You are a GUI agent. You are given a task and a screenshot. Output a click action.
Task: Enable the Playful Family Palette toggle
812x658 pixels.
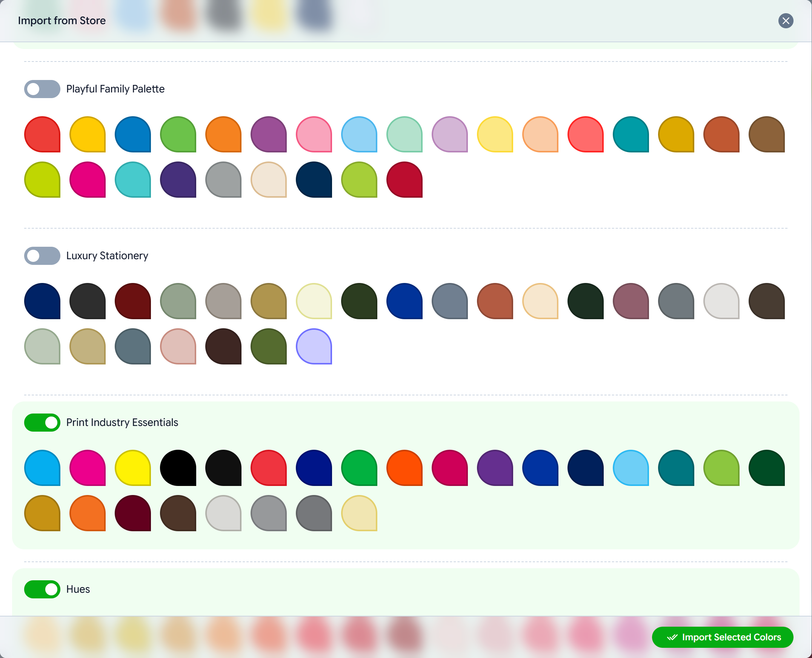pyautogui.click(x=42, y=89)
